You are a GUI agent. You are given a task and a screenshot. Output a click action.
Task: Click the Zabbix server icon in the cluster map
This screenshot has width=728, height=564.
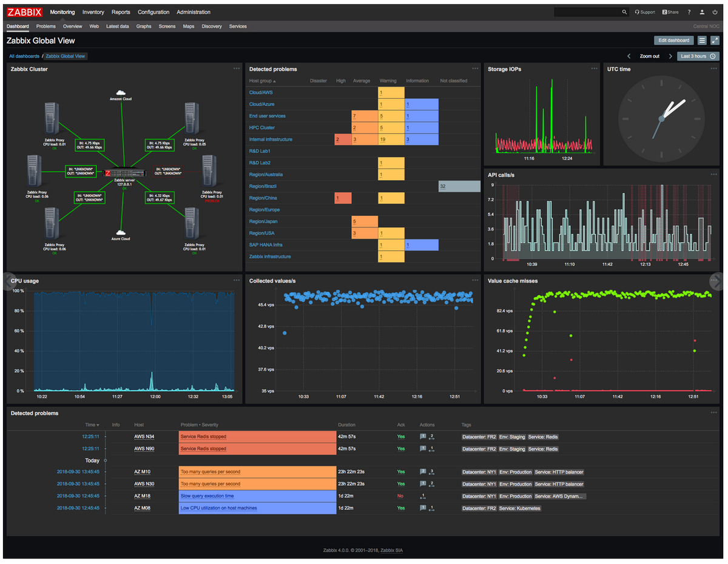pos(125,173)
